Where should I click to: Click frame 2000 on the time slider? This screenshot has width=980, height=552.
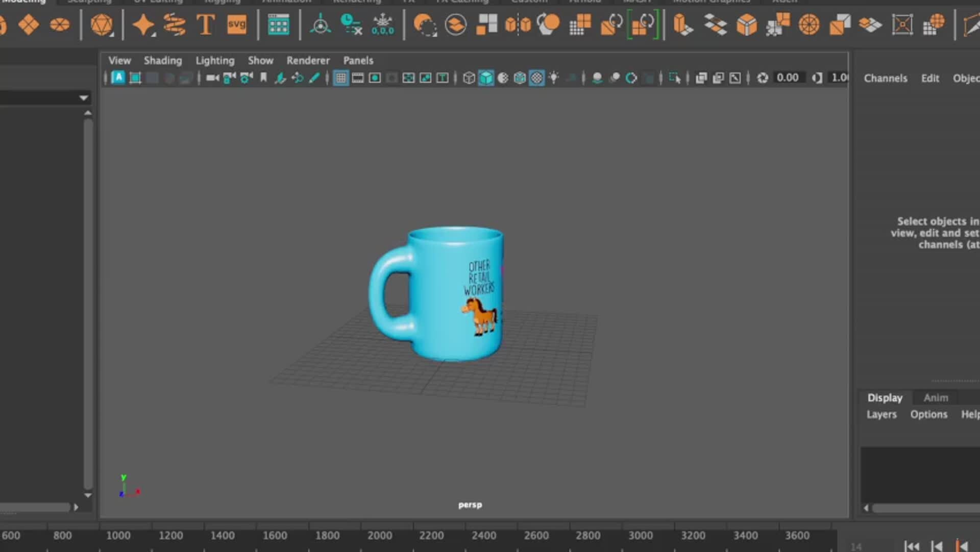[380, 535]
